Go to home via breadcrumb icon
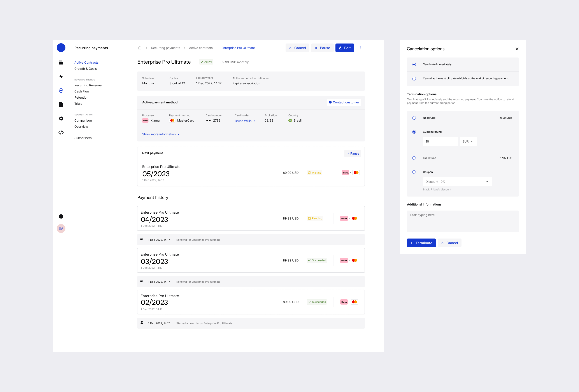Viewport: 579px width, 392px height. tap(140, 48)
